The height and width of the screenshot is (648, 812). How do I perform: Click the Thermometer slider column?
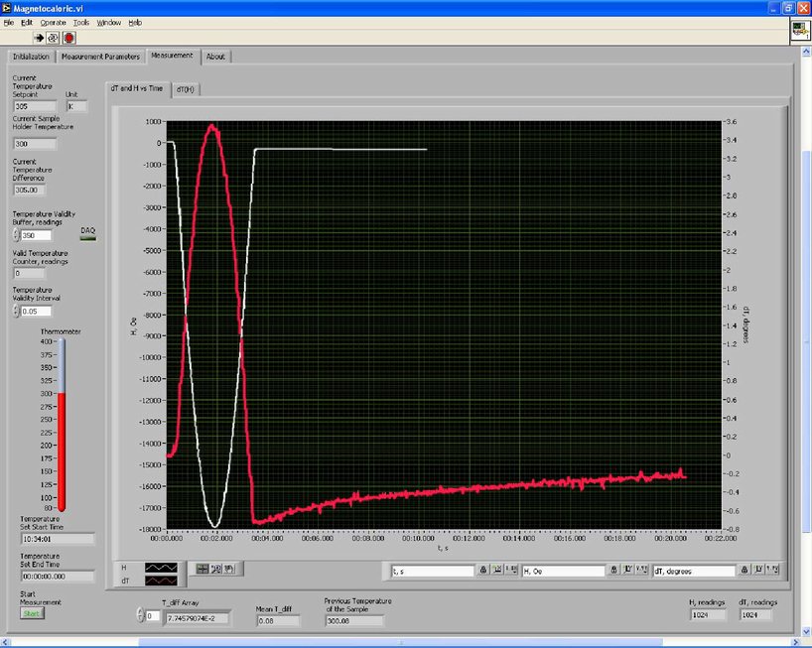pos(61,425)
